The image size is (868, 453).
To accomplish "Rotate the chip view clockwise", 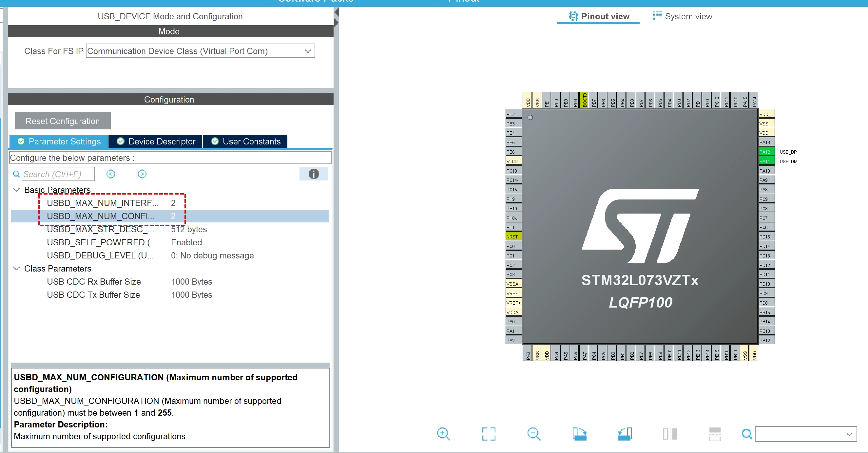I will coord(579,434).
